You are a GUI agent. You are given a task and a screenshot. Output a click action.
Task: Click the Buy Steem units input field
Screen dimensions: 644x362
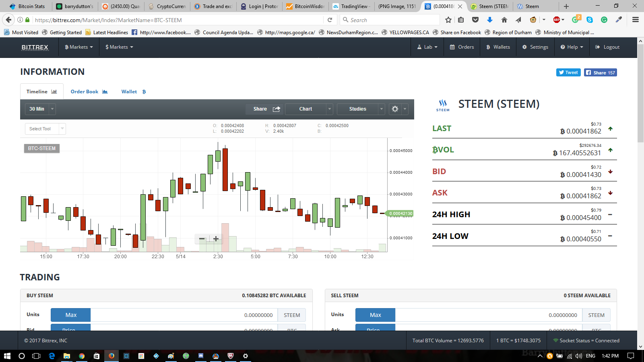[x=184, y=315]
